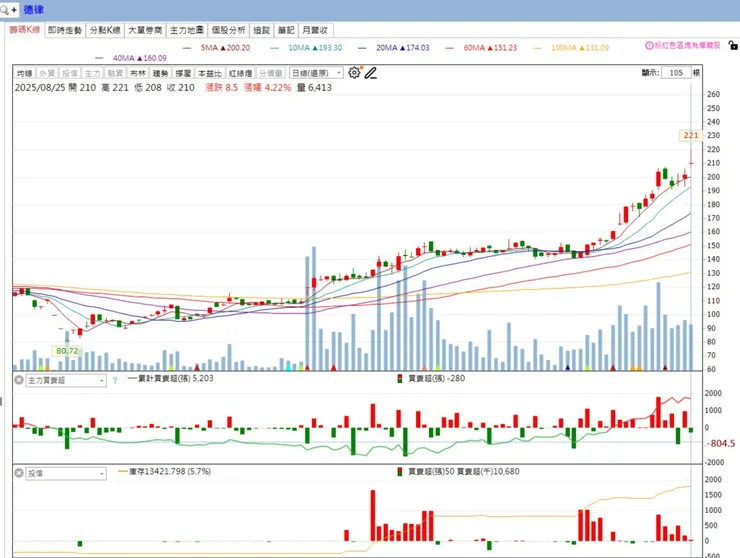
Task: Click the 庫存13421.798 (5.7%) text
Action: tap(169, 471)
